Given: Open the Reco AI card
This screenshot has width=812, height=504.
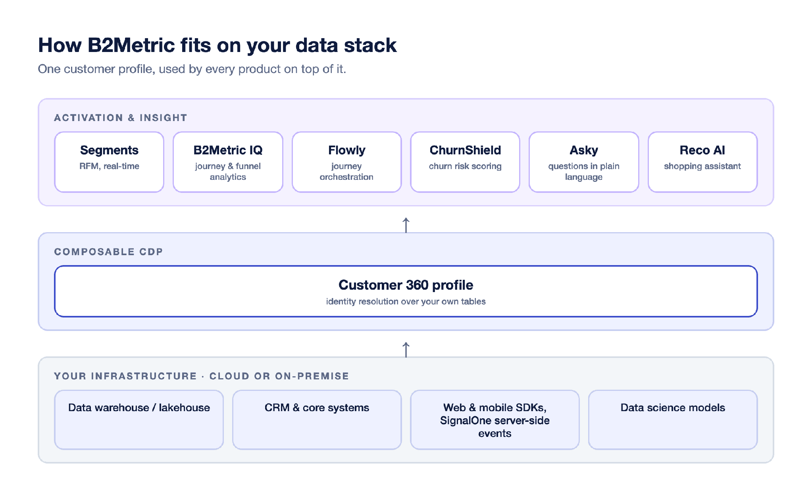Looking at the screenshot, I should coord(702,162).
